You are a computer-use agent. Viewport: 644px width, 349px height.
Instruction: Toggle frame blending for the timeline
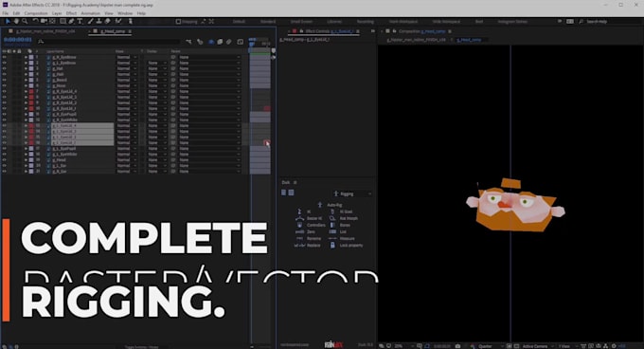tap(220, 42)
